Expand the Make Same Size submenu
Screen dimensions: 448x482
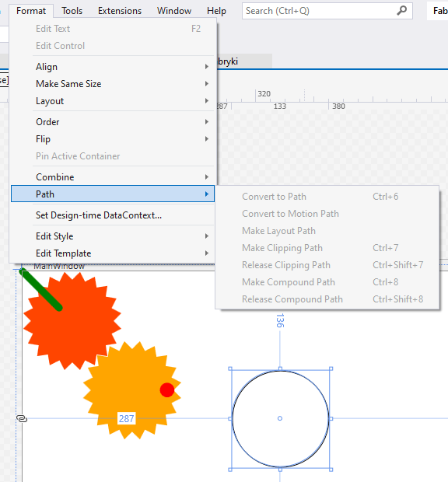(113, 84)
